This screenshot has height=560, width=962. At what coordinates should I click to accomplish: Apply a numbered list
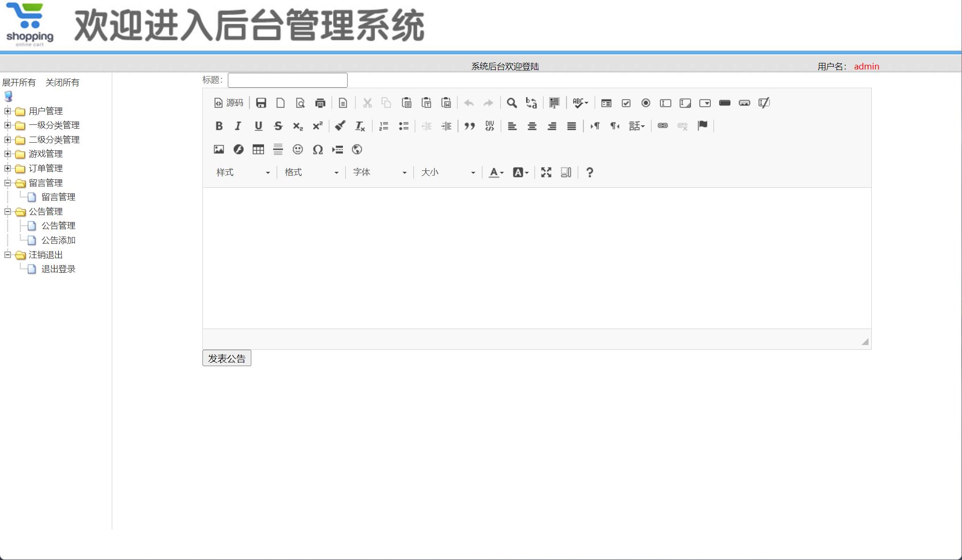tap(384, 126)
